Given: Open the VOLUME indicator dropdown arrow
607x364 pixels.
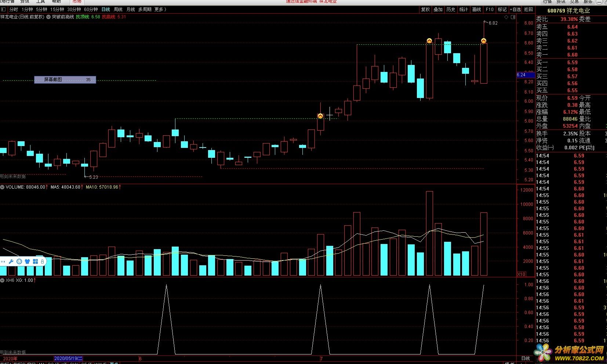Looking at the screenshot, I should coord(3,187).
